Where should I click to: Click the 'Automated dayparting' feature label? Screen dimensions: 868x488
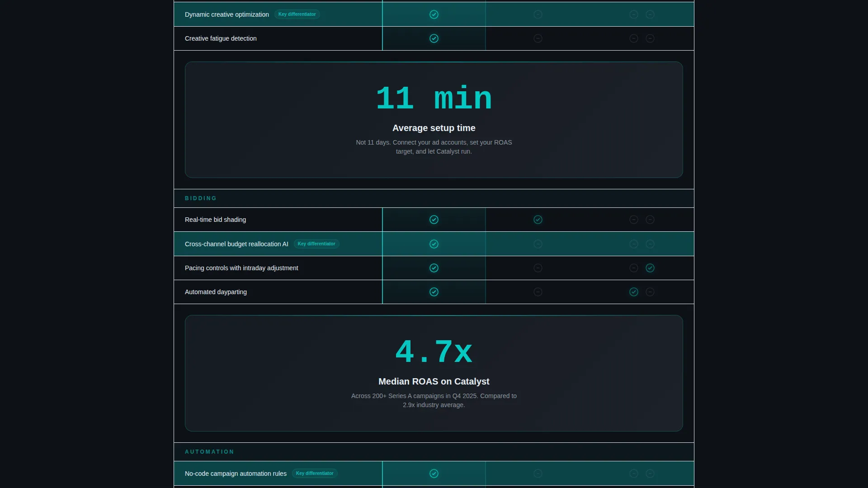(216, 292)
